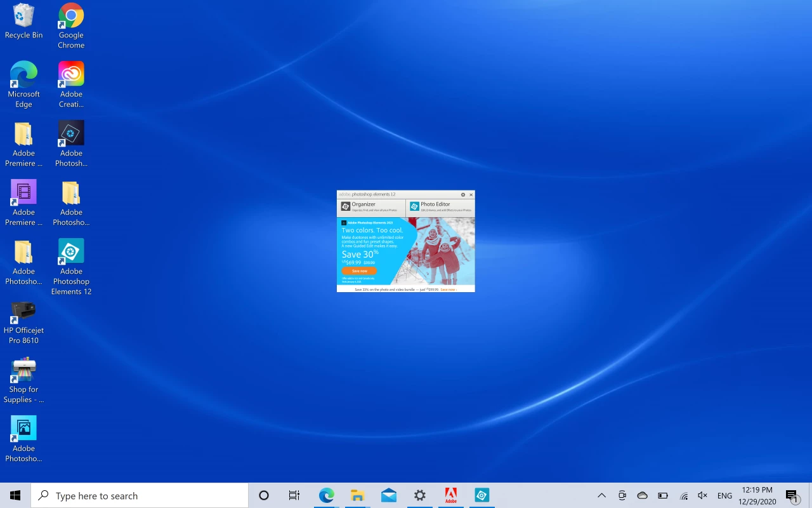This screenshot has height=508, width=812.
Task: Select the Microsoft Edge desktop shortcut
Action: coord(23,84)
